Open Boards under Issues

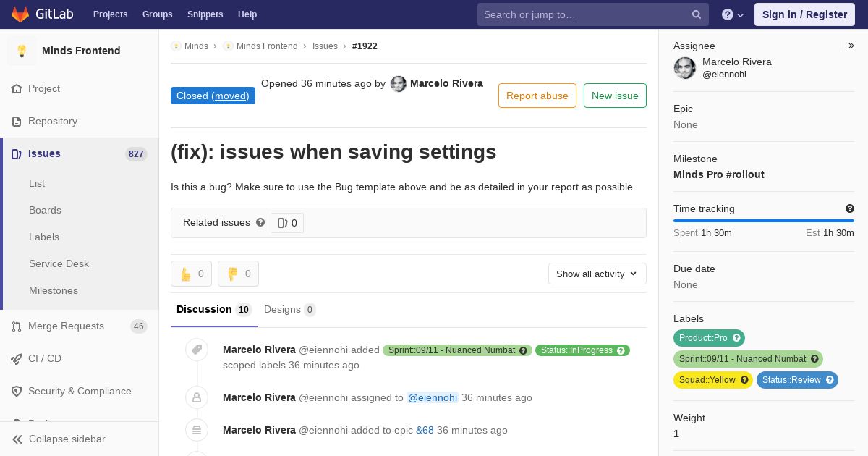point(45,210)
